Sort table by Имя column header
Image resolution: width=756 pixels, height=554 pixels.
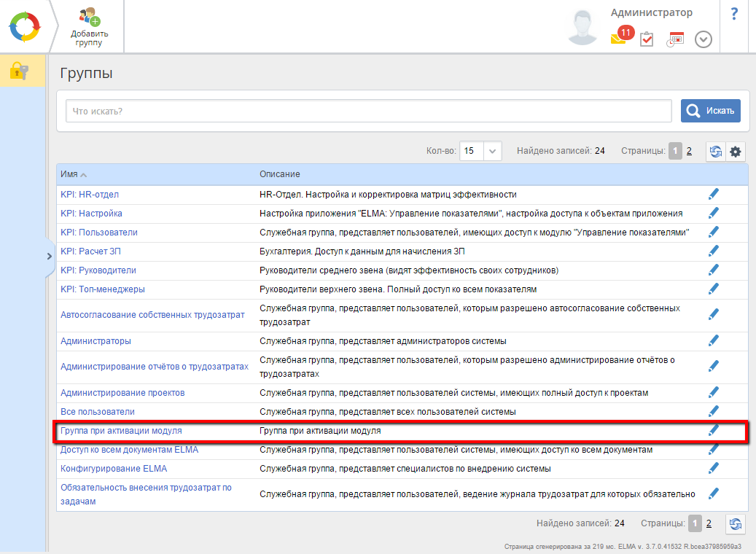[x=69, y=175]
